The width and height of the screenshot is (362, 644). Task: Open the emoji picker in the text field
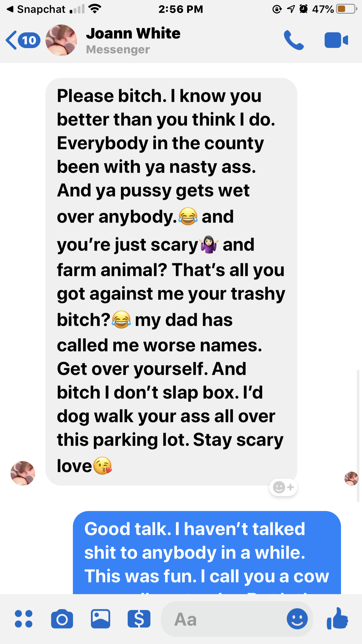click(297, 619)
